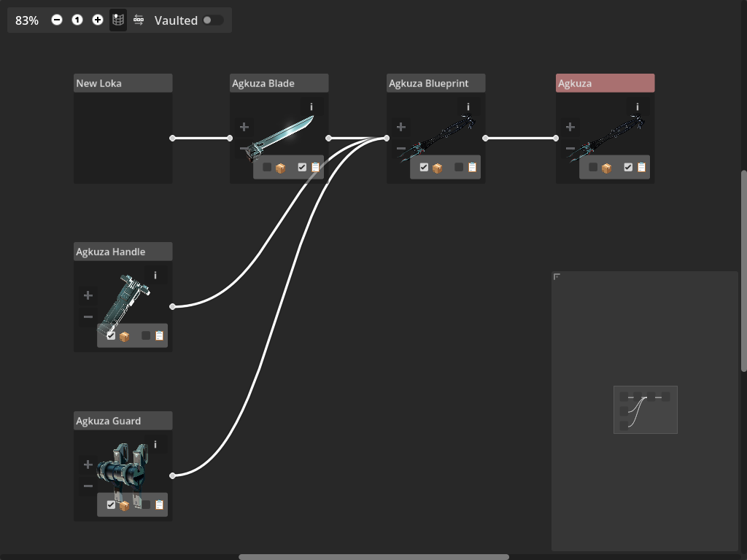Click the red Agkuza node title
This screenshot has width=747, height=560.
click(x=605, y=83)
